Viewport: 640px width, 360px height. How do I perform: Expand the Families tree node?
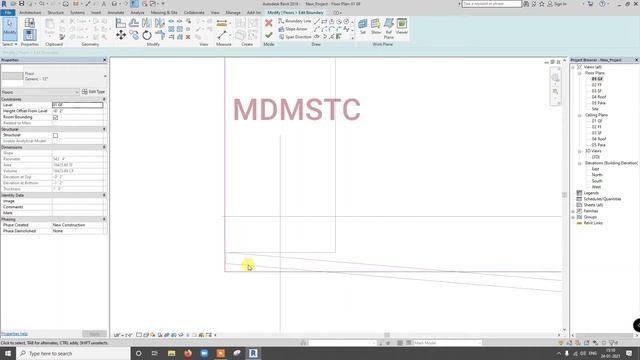pyautogui.click(x=573, y=211)
